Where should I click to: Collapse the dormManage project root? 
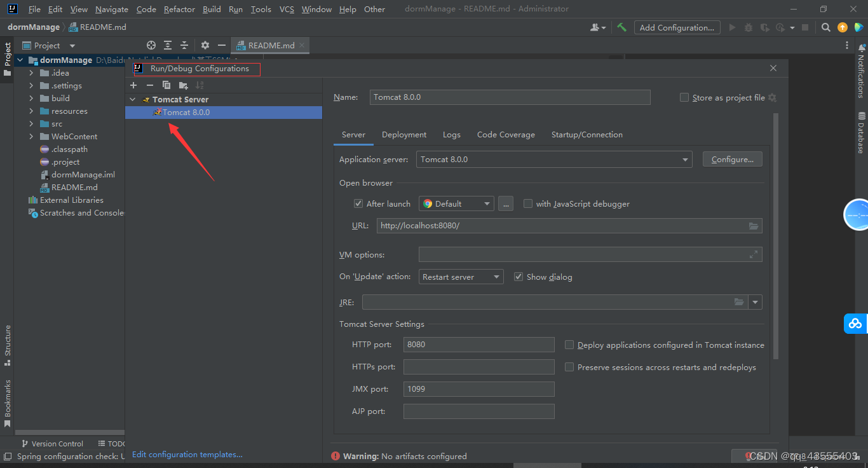(20, 60)
